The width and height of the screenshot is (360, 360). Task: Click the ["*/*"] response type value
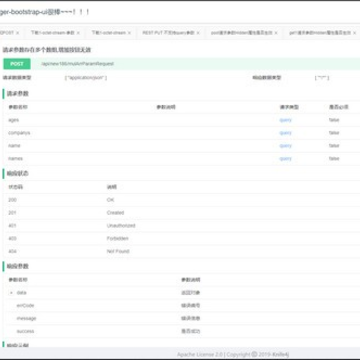click(x=322, y=78)
